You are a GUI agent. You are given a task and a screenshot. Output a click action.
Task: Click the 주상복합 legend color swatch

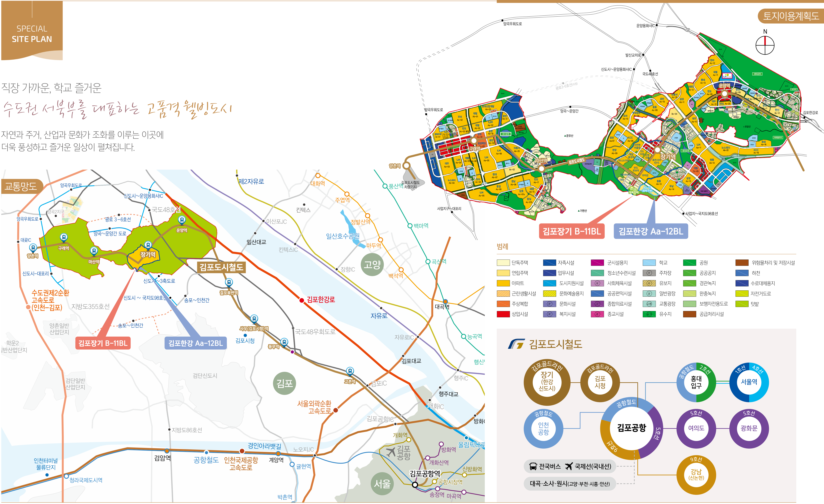[503, 304]
